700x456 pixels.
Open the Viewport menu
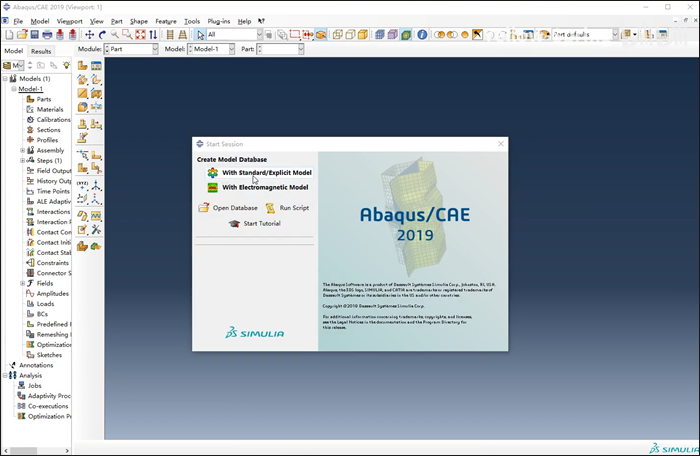70,21
